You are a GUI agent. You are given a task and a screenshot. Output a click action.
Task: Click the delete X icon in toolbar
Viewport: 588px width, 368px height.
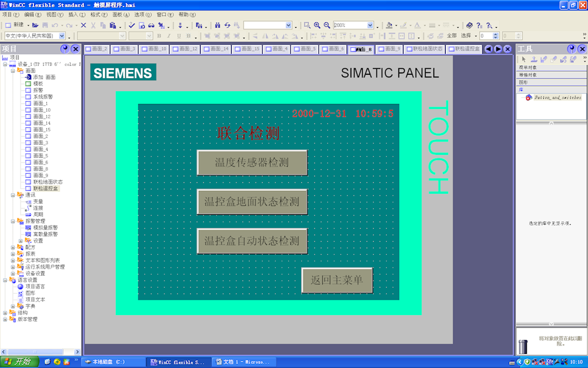pyautogui.click(x=83, y=25)
